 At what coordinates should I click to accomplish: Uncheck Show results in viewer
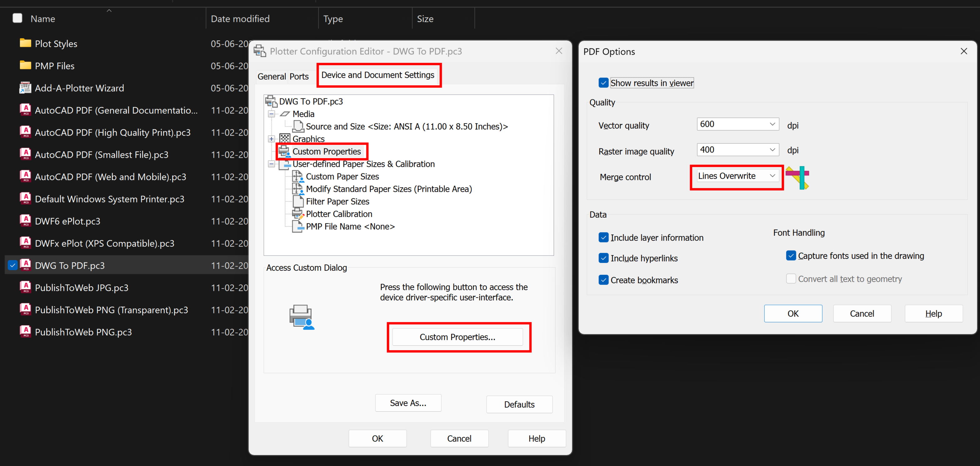[x=603, y=82]
